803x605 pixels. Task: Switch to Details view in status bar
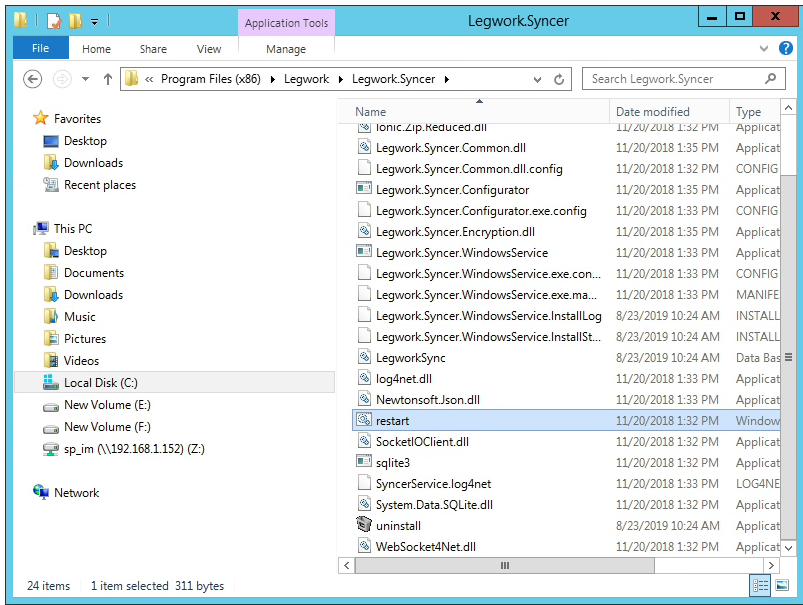[760, 586]
